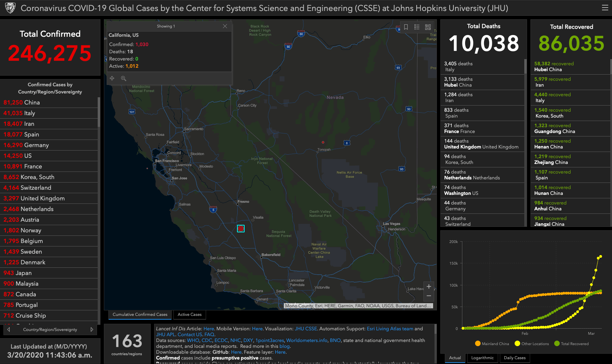This screenshot has width=612, height=364.
Task: Toggle Total Recovered series in chart legend
Action: [571, 344]
